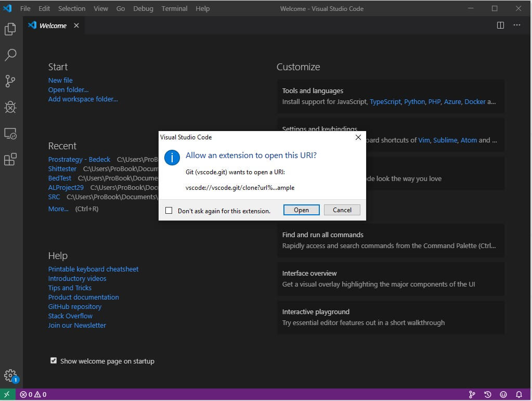
Task: Open recent project Prostrategy - Bedeck
Action: pos(79,160)
